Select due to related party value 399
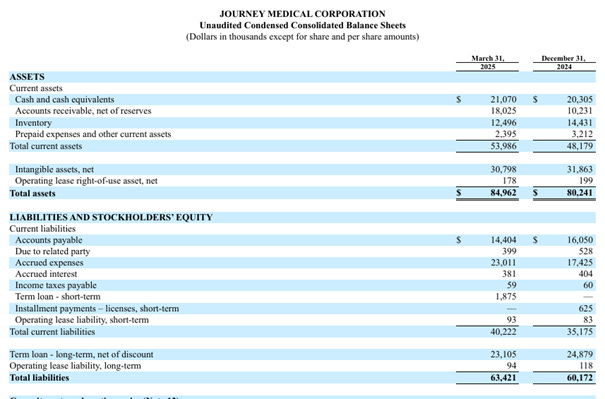 pyautogui.click(x=509, y=252)
